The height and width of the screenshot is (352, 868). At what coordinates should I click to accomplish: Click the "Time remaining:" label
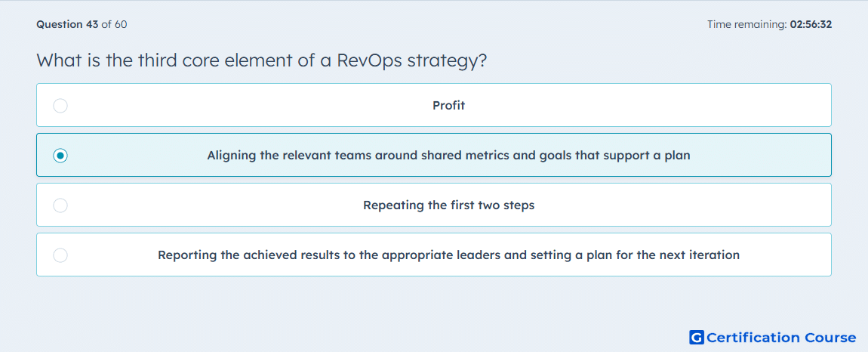coord(747,24)
